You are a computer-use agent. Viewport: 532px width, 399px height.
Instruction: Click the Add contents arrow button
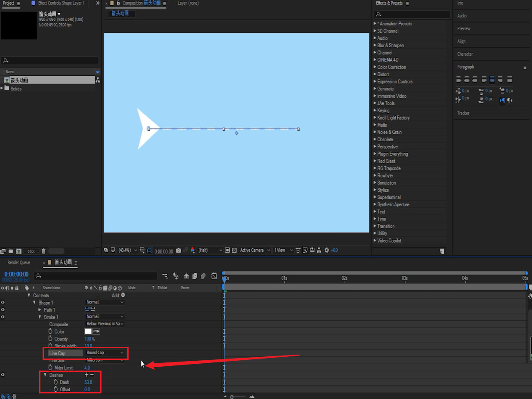point(123,295)
